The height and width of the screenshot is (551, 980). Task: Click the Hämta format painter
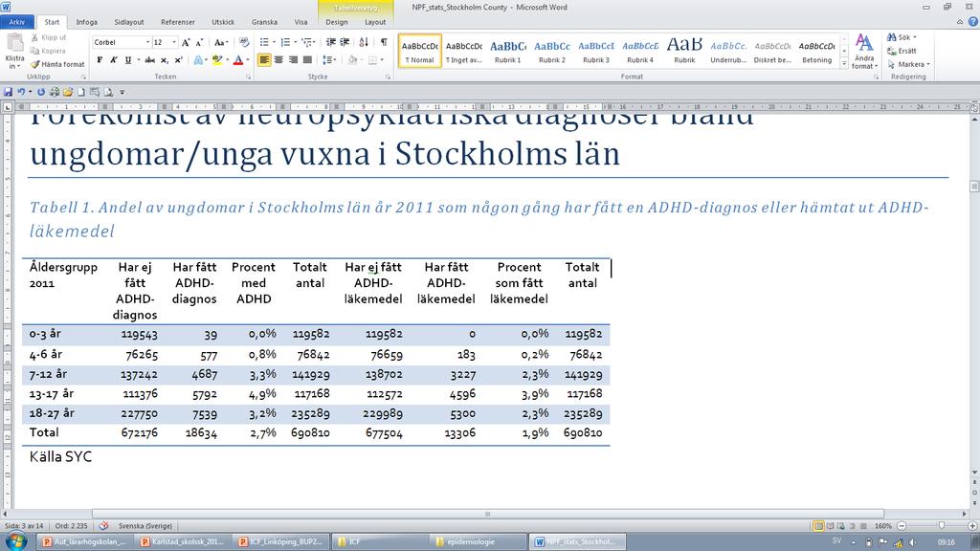coord(57,64)
